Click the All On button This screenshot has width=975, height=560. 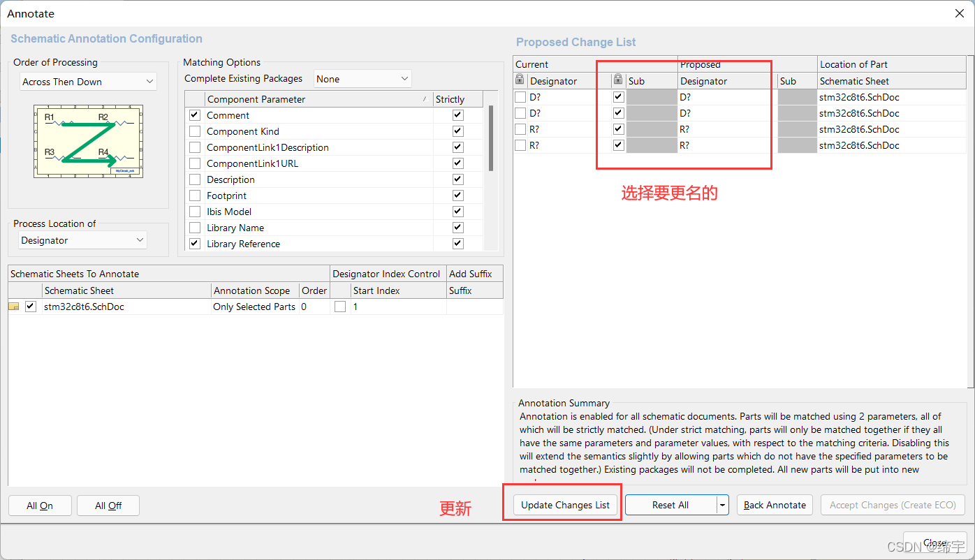tap(40, 506)
